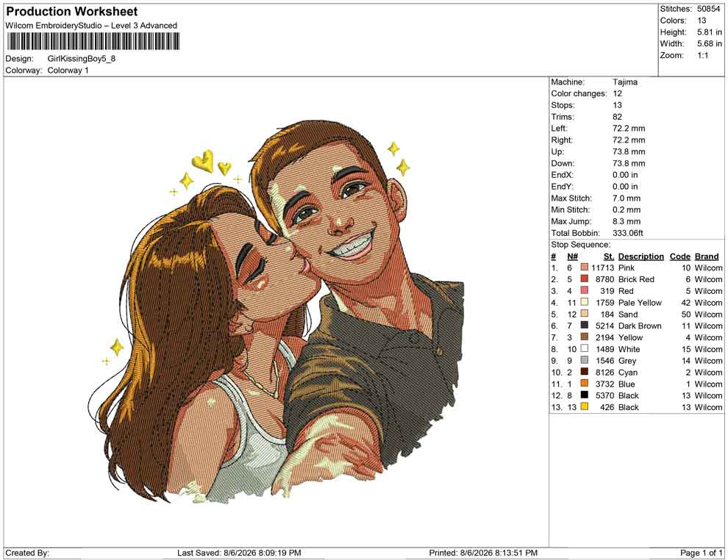
Task: Click the Min Stitch value 0.2 mm
Action: click(x=627, y=209)
